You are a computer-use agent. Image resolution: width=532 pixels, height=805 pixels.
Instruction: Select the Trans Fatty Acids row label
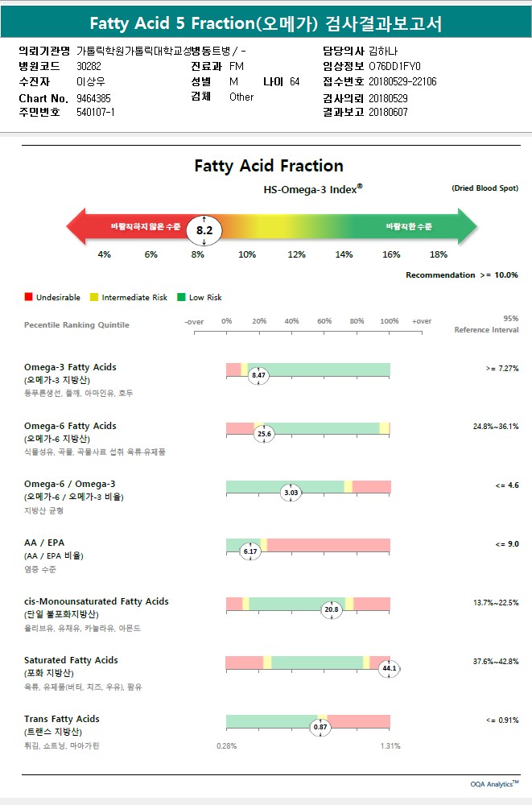62,719
